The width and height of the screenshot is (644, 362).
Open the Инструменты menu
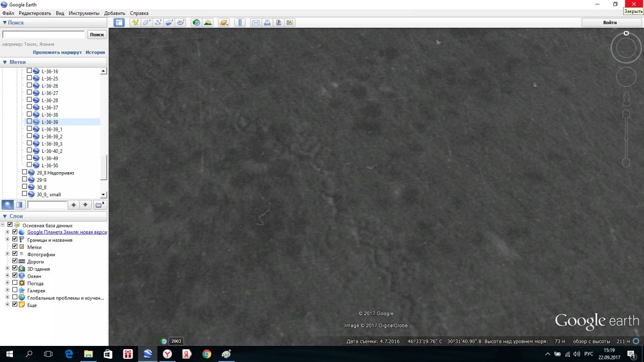click(83, 13)
